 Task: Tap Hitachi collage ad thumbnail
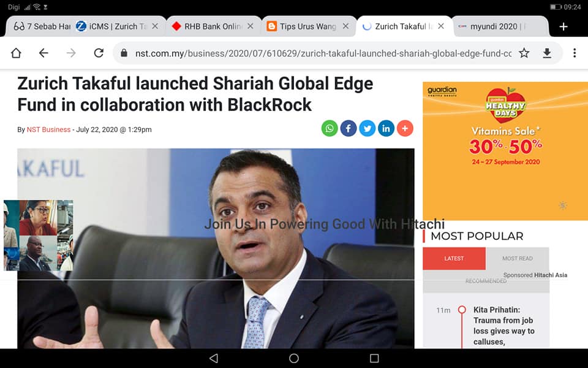click(x=38, y=236)
